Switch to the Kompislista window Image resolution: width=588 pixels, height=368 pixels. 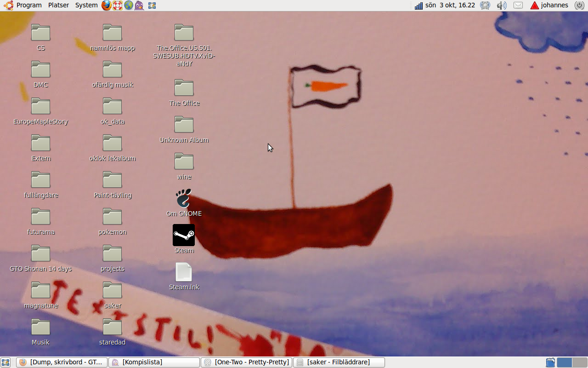pyautogui.click(x=154, y=362)
